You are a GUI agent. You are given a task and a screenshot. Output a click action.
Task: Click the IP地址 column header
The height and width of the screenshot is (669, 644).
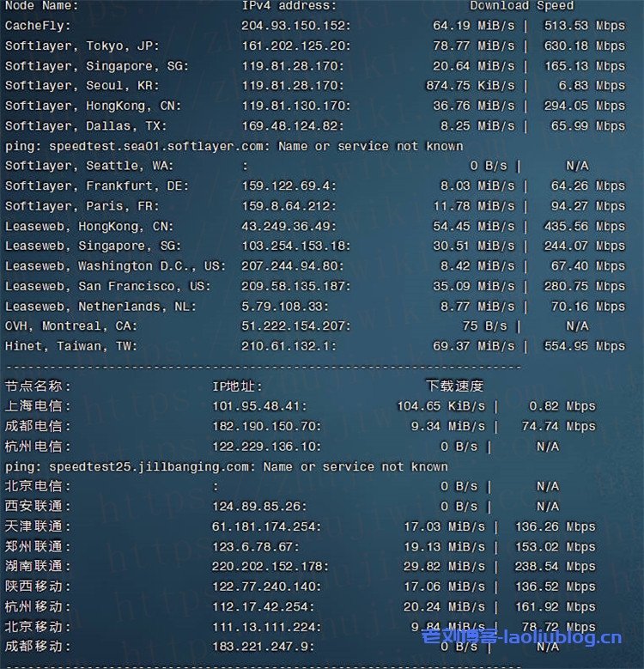click(237, 386)
